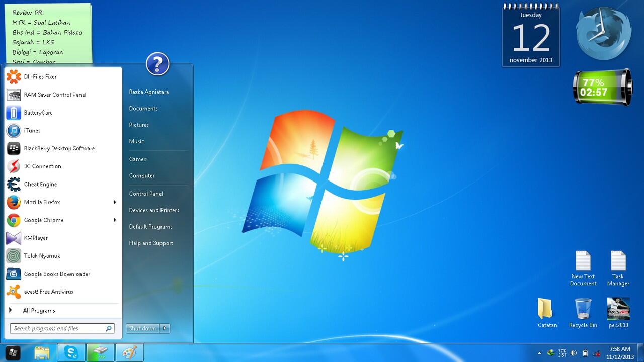Click the green drive icon on taskbar
644x362 pixels.
[100, 352]
